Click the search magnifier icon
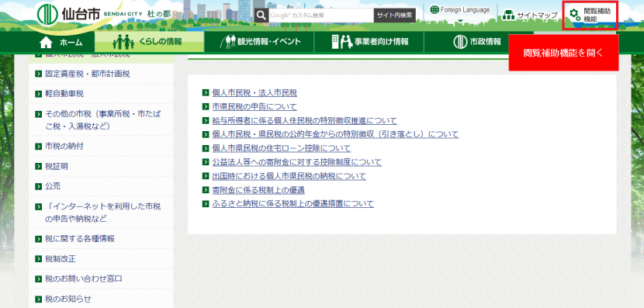 (261, 16)
